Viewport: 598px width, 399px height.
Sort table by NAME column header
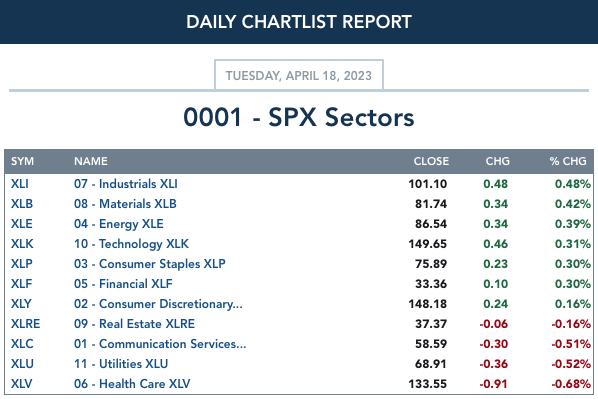[x=91, y=161]
